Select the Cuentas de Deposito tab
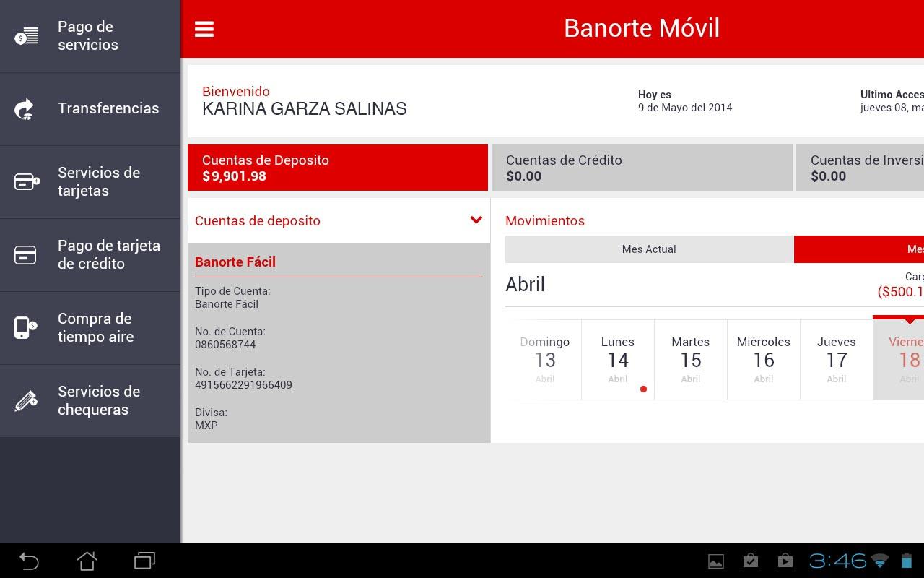The width and height of the screenshot is (924, 578). (338, 168)
